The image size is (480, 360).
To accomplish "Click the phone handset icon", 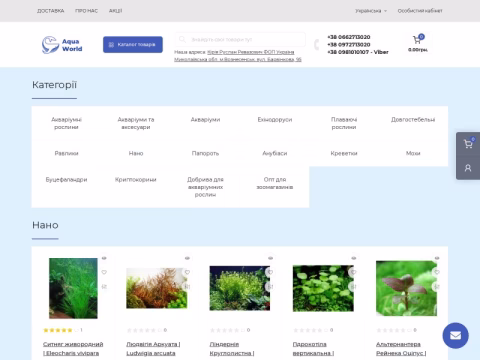I will pyautogui.click(x=316, y=44).
